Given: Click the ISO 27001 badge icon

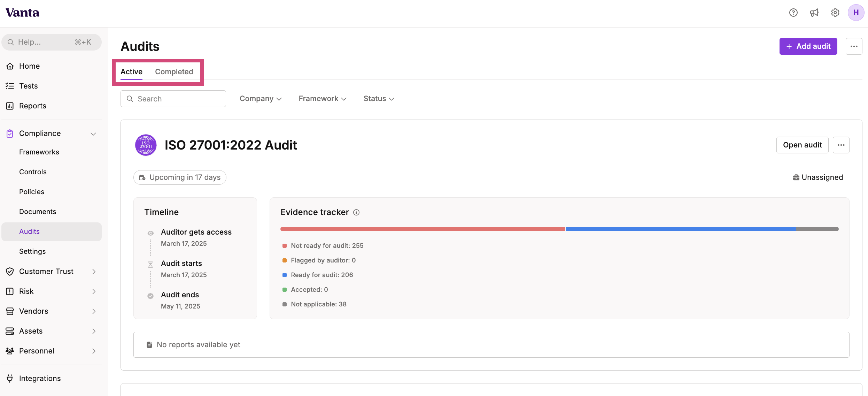Looking at the screenshot, I should 146,145.
